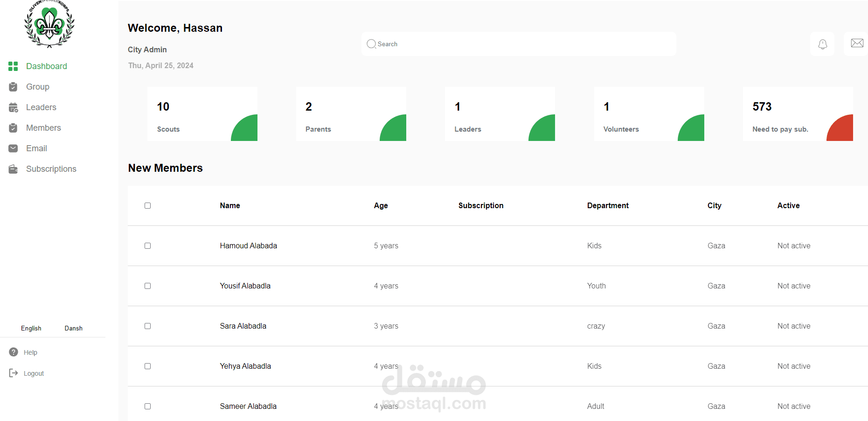
Task: Check the box for Yousif Alabadla
Action: click(x=148, y=286)
